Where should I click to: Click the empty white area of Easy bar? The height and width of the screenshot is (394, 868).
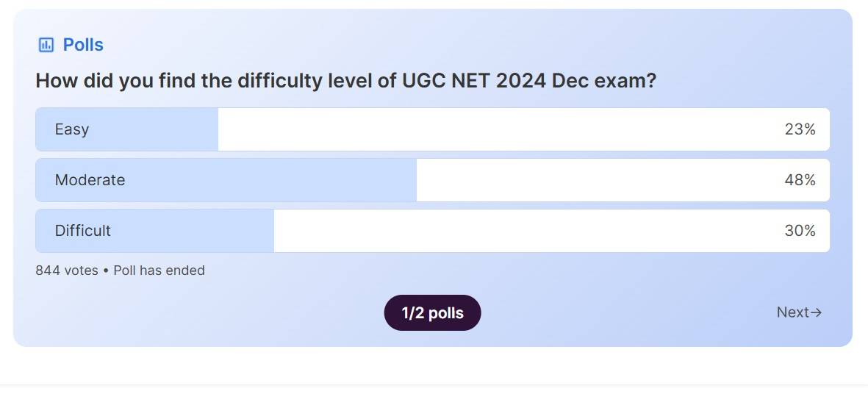click(500, 129)
